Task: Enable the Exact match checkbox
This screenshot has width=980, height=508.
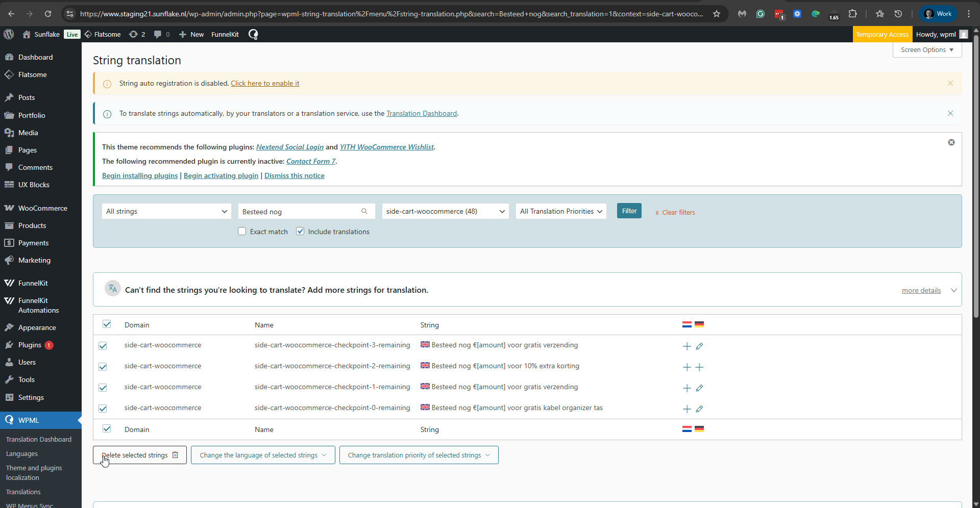Action: click(242, 232)
